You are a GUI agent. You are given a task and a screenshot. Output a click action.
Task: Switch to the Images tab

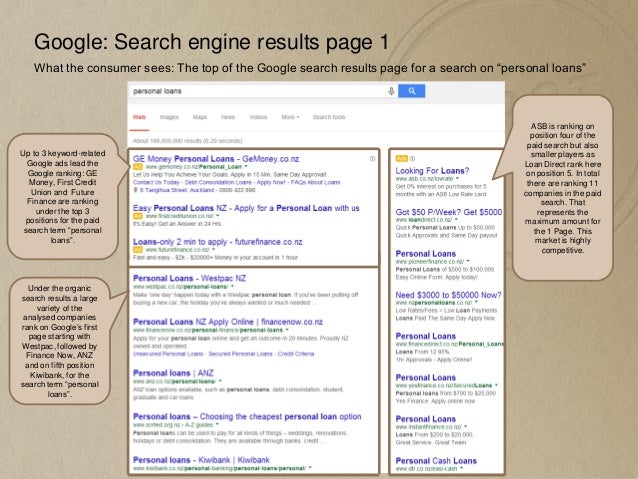coord(169,117)
